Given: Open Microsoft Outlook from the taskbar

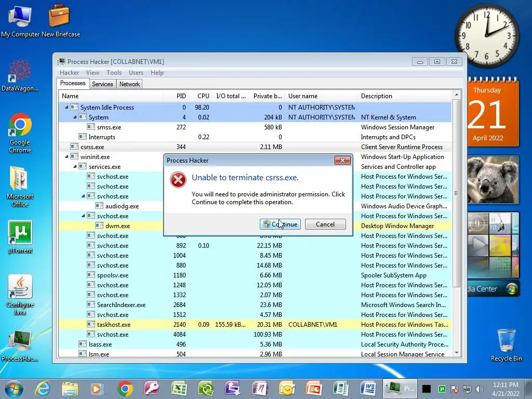Looking at the screenshot, I should click(x=287, y=389).
